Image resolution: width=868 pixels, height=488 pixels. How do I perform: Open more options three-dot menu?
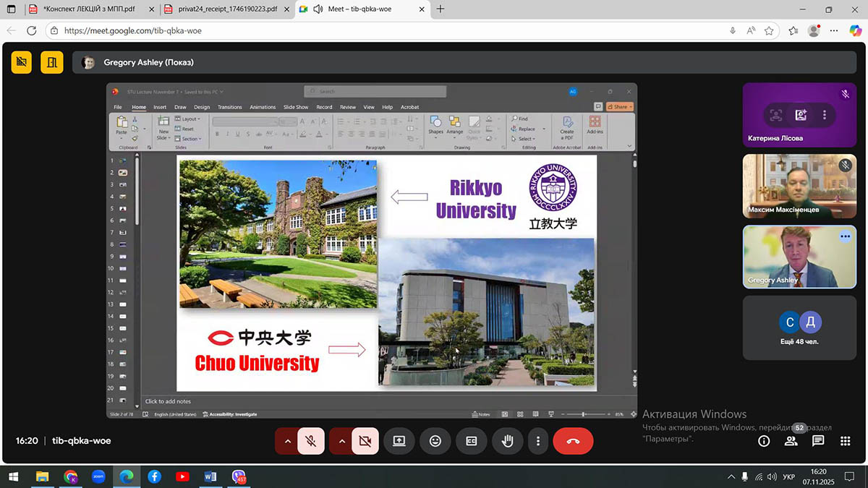click(x=537, y=441)
